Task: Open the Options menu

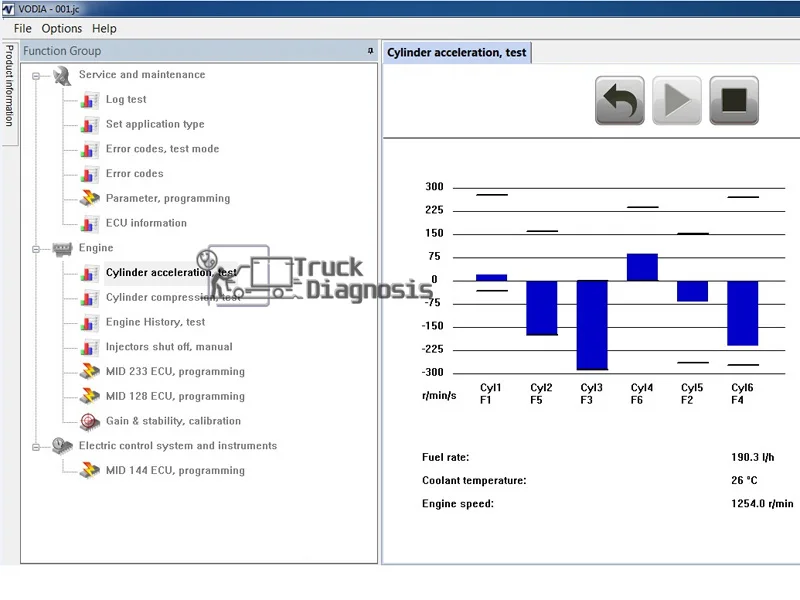Action: (62, 29)
